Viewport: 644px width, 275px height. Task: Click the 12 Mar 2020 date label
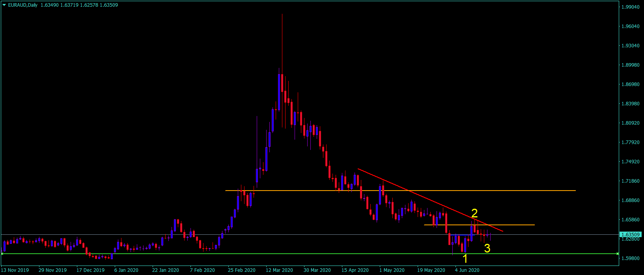coord(279,270)
